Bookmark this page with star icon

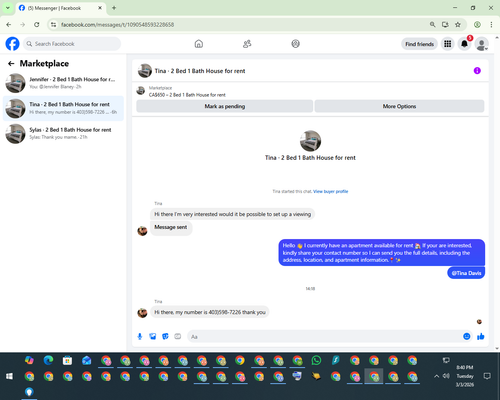point(458,24)
